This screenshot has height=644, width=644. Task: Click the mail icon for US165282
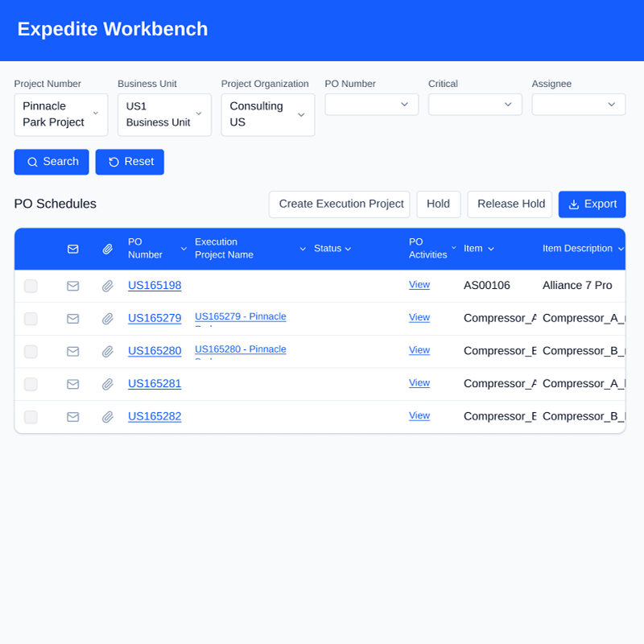pyautogui.click(x=72, y=417)
